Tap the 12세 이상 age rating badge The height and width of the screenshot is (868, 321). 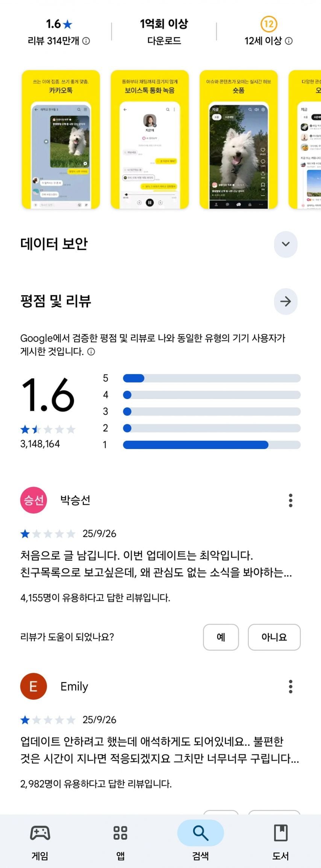(268, 24)
